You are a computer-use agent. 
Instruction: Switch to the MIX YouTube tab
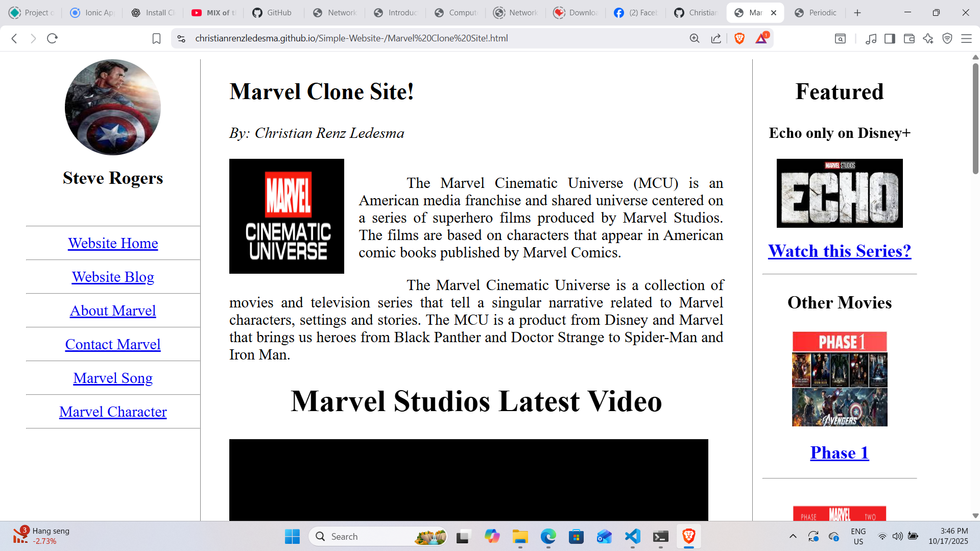click(x=214, y=13)
